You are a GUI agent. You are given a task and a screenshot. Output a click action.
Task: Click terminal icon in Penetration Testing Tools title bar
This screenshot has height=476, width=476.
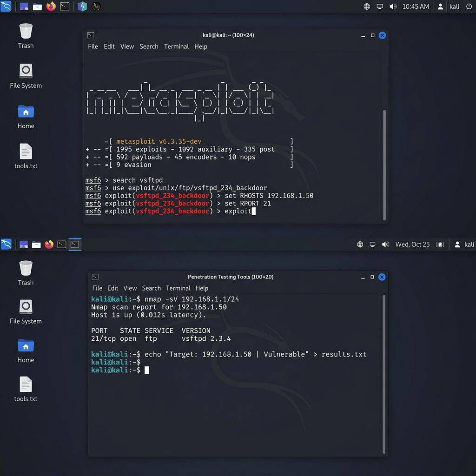[x=95, y=277]
